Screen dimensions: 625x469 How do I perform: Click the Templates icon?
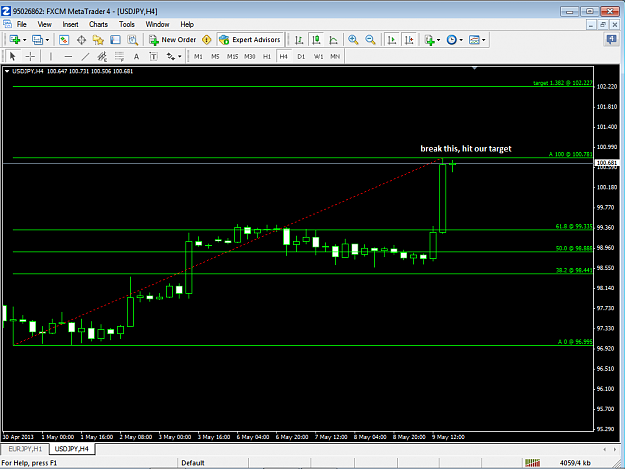coord(474,40)
